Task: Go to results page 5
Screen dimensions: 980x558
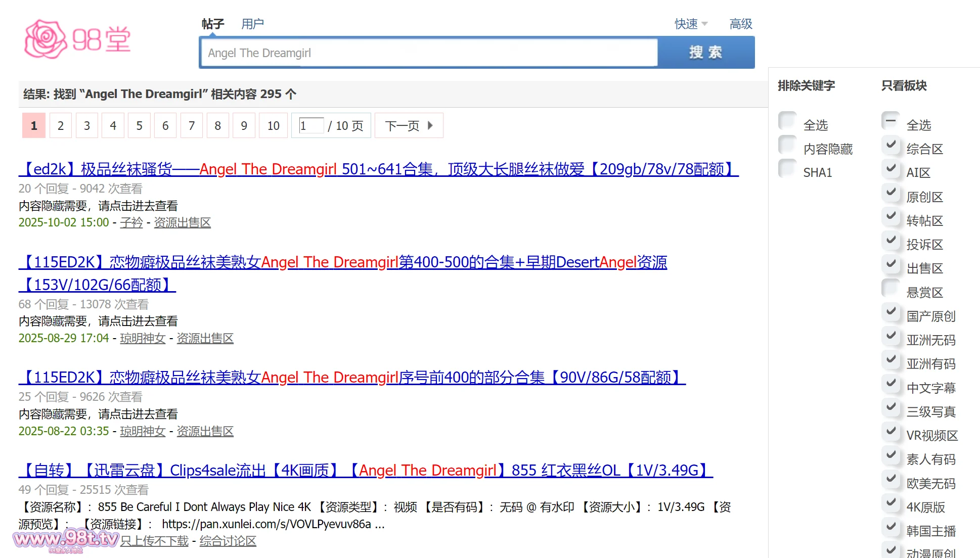Action: (x=139, y=126)
